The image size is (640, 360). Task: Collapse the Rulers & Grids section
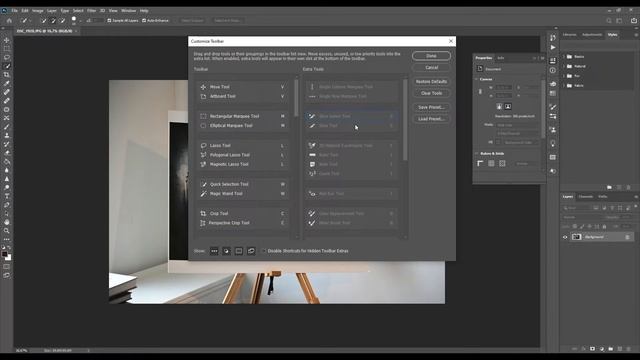(x=476, y=153)
